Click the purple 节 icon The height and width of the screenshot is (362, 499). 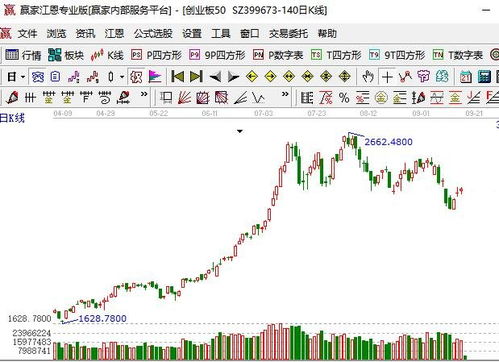424,77
